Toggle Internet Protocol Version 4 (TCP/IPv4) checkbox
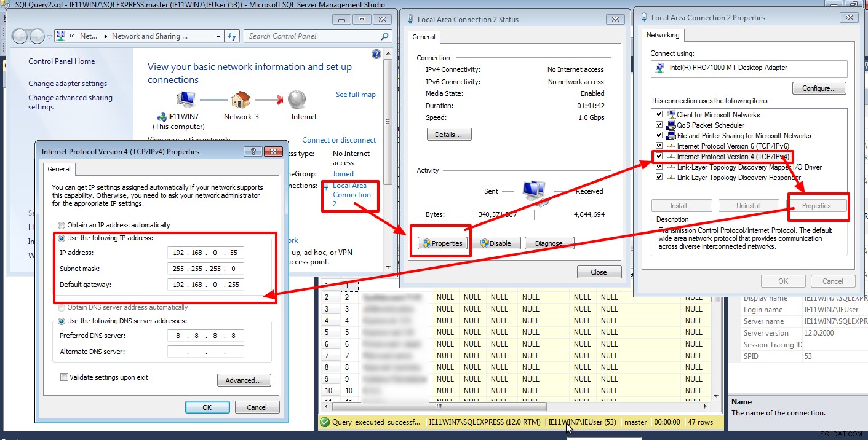Screen dimensions: 868x440 pos(659,157)
